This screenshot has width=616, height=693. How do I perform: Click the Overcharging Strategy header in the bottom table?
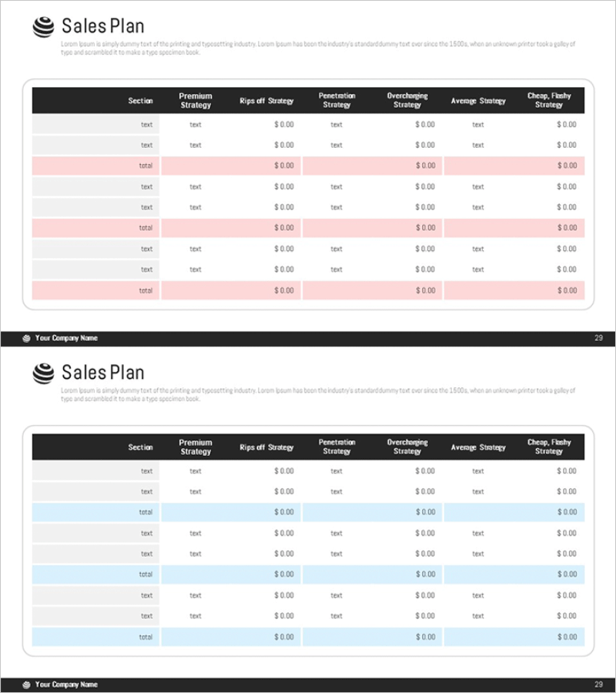pyautogui.click(x=407, y=447)
